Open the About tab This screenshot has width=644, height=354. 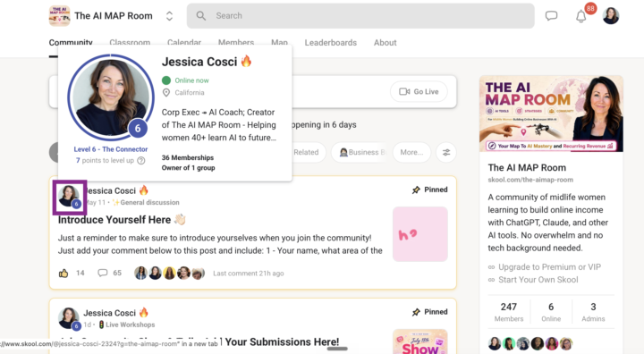(385, 43)
